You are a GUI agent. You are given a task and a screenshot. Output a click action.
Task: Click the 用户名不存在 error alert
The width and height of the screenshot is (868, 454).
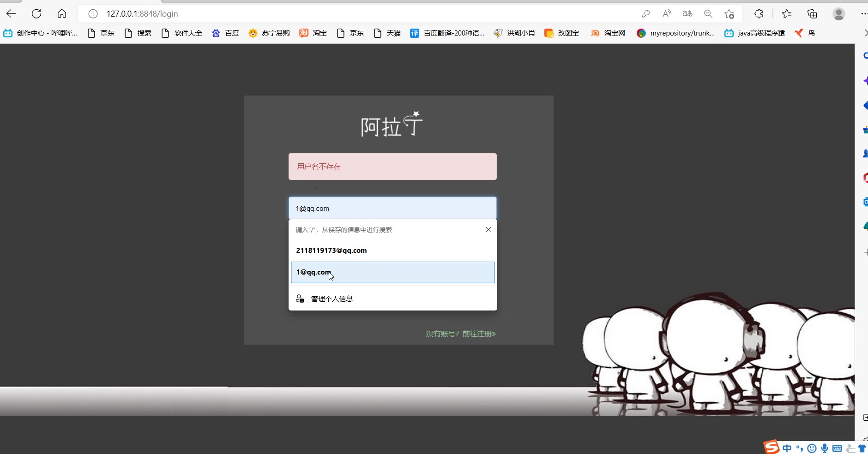point(392,167)
